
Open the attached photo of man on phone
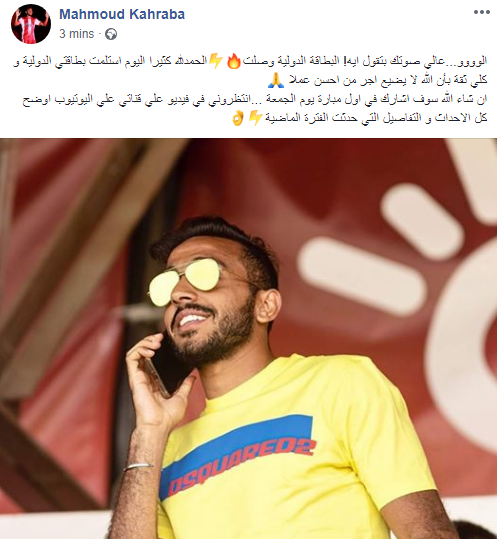click(248, 339)
